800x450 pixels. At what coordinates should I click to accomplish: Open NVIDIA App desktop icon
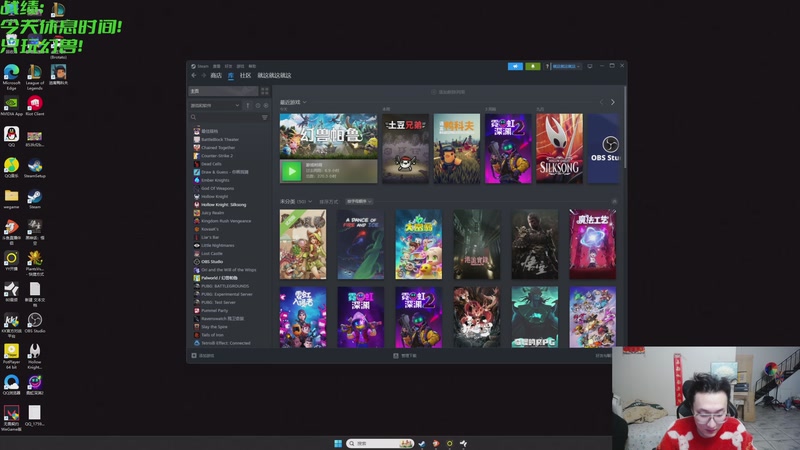pyautogui.click(x=11, y=106)
